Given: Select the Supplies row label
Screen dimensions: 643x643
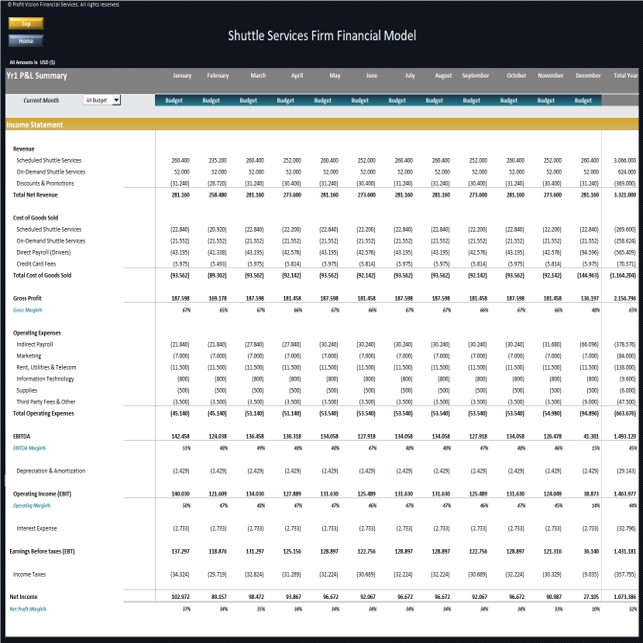Looking at the screenshot, I should click(27, 390).
